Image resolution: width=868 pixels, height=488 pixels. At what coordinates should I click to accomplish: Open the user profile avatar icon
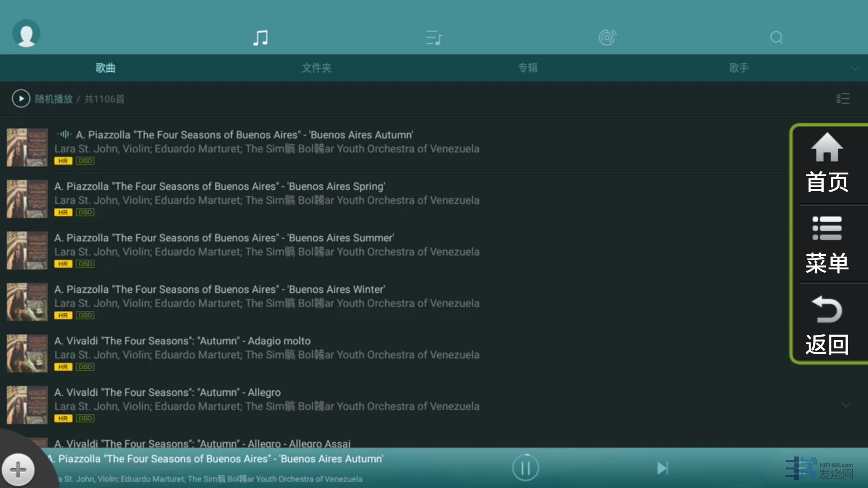coord(26,33)
